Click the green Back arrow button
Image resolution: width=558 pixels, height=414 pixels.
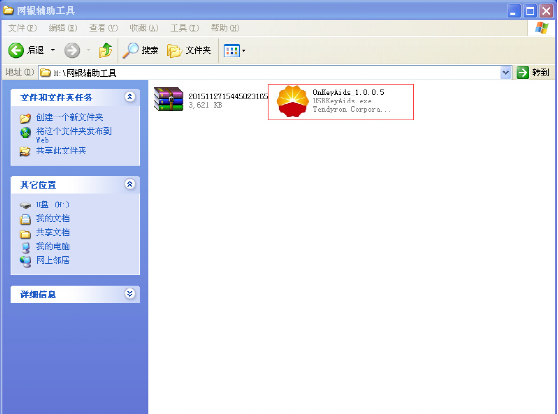(16, 50)
